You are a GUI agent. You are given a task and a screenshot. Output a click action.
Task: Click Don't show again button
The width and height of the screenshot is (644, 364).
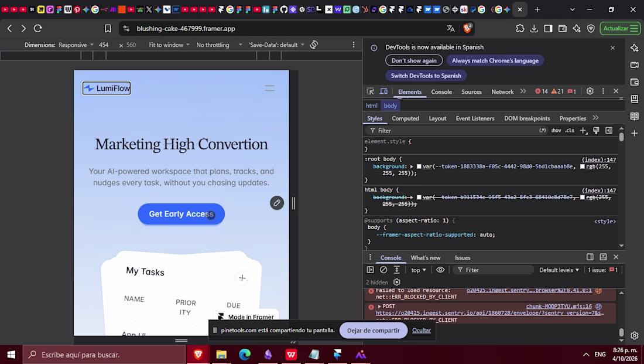coord(414,60)
